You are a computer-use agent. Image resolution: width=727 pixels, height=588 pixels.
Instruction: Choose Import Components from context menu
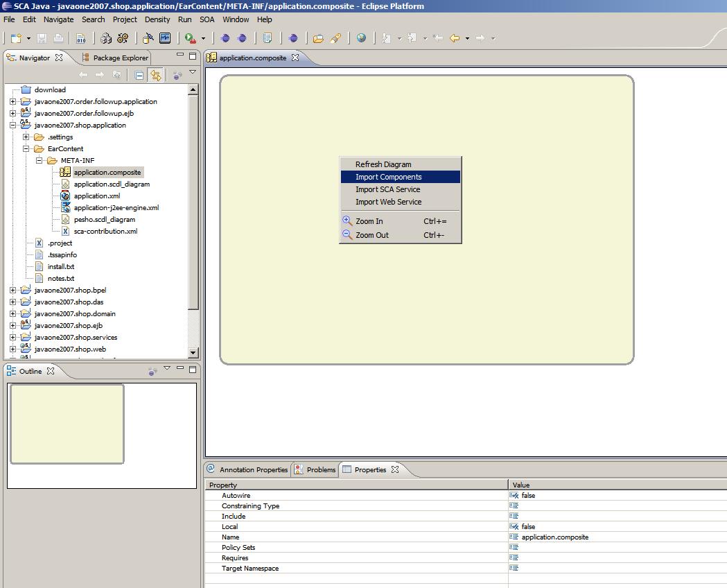pyautogui.click(x=401, y=177)
